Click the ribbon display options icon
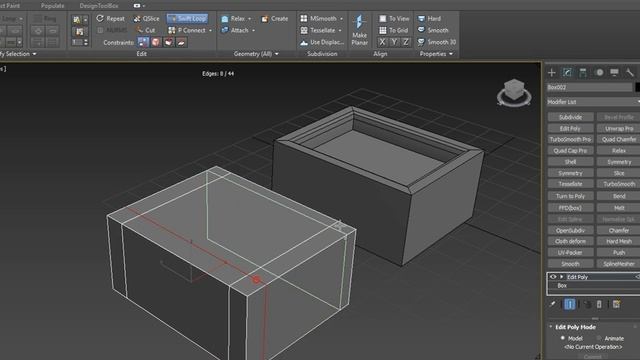This screenshot has height=360, width=640. [x=137, y=6]
